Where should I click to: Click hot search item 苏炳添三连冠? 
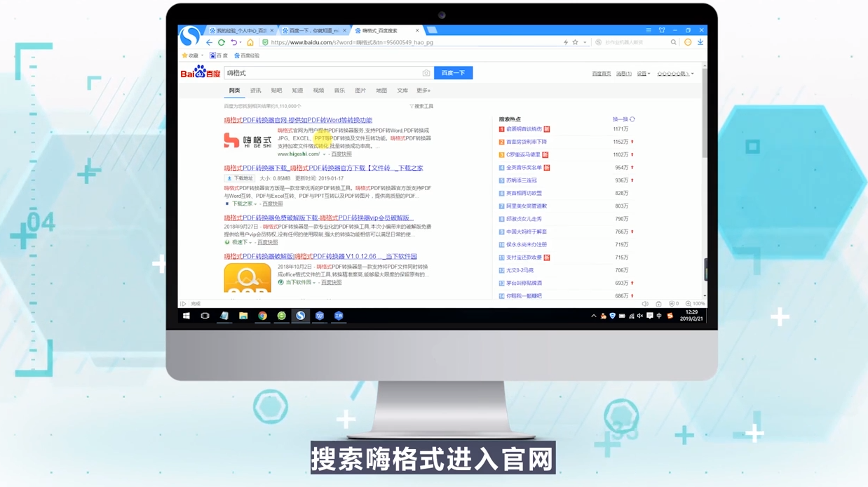tap(521, 181)
